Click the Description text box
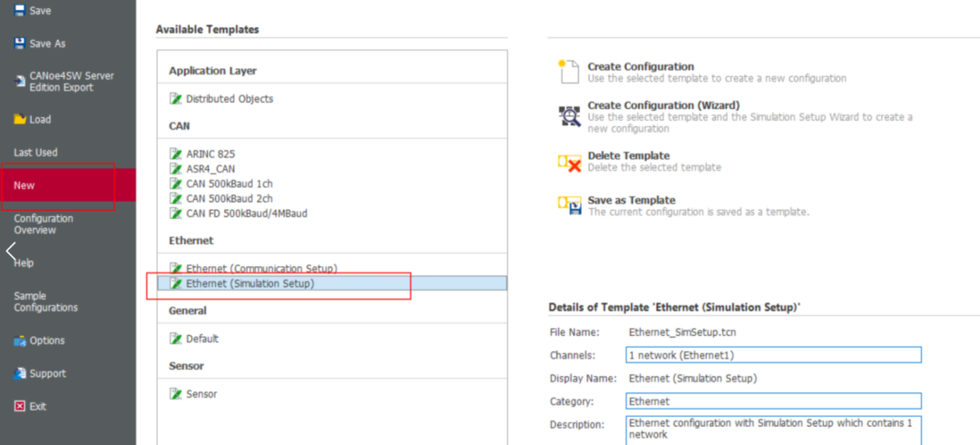The width and height of the screenshot is (980, 445). click(x=774, y=430)
